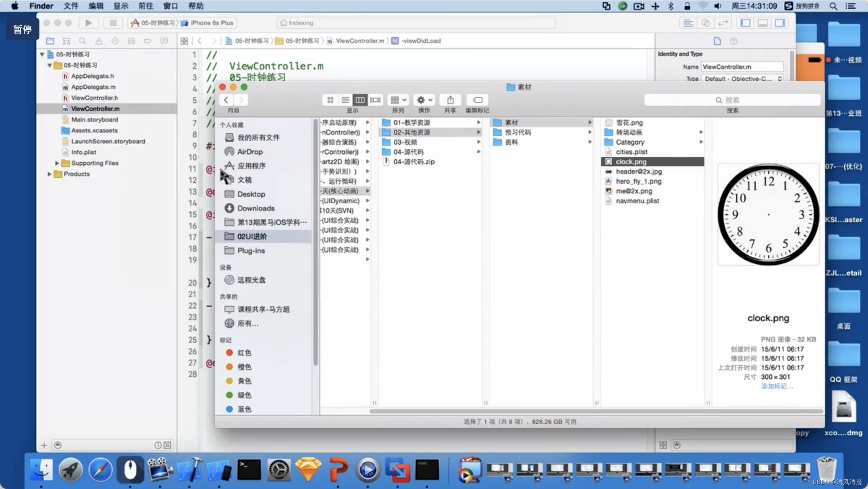Open the 显示 menu in the menu bar
This screenshot has height=489, width=868.
click(121, 6)
